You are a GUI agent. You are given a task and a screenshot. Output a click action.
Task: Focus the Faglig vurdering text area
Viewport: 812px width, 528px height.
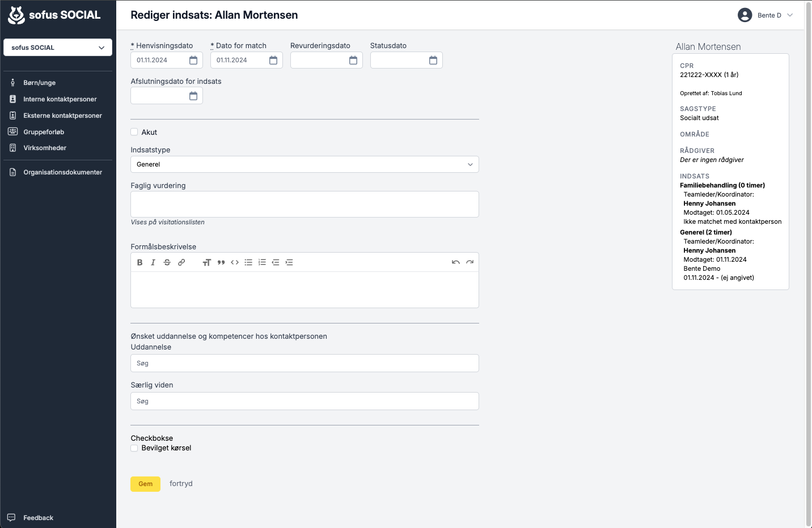tap(304, 205)
